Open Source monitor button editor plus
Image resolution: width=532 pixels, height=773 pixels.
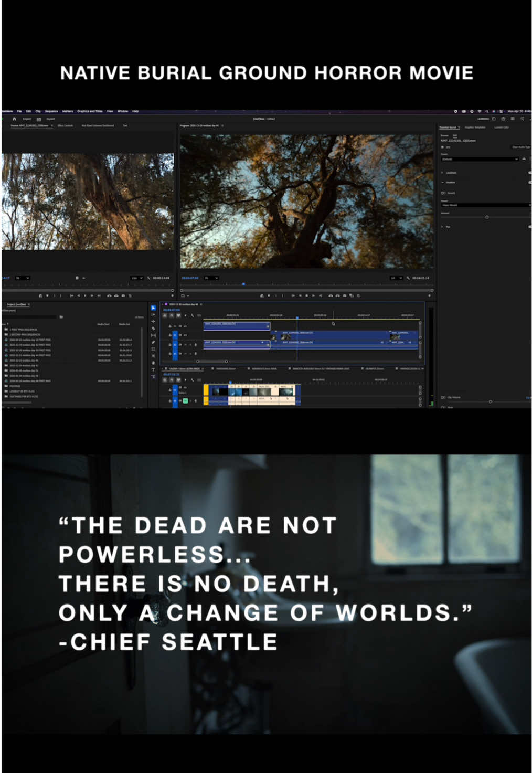(172, 295)
